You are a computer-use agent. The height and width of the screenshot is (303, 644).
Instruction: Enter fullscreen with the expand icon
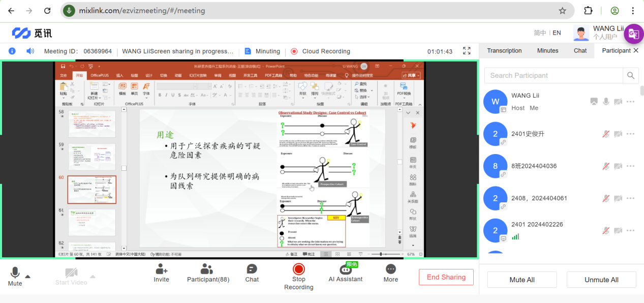[467, 51]
